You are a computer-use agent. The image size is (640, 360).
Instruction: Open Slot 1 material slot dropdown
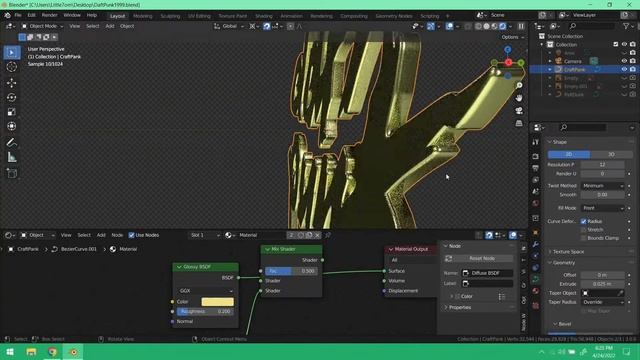(204, 235)
